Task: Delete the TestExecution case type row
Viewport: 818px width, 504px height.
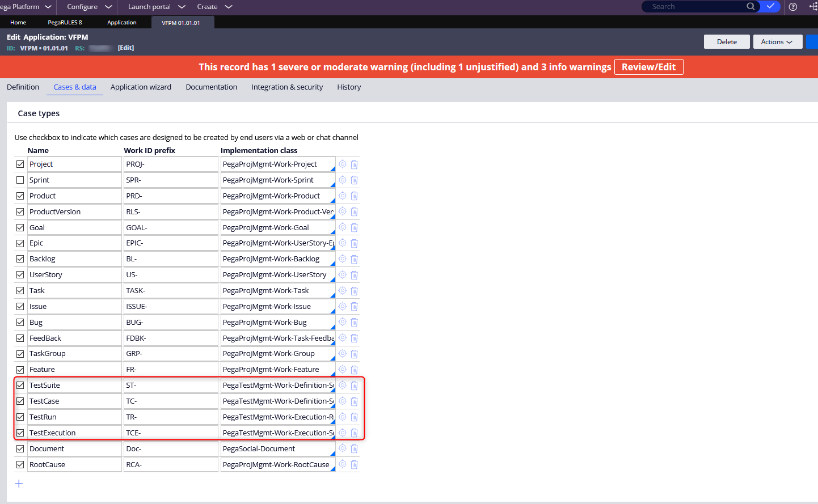Action: tap(354, 433)
